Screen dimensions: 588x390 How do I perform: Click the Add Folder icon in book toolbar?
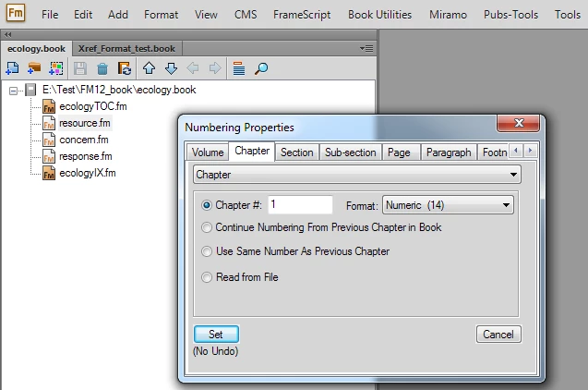coord(34,68)
